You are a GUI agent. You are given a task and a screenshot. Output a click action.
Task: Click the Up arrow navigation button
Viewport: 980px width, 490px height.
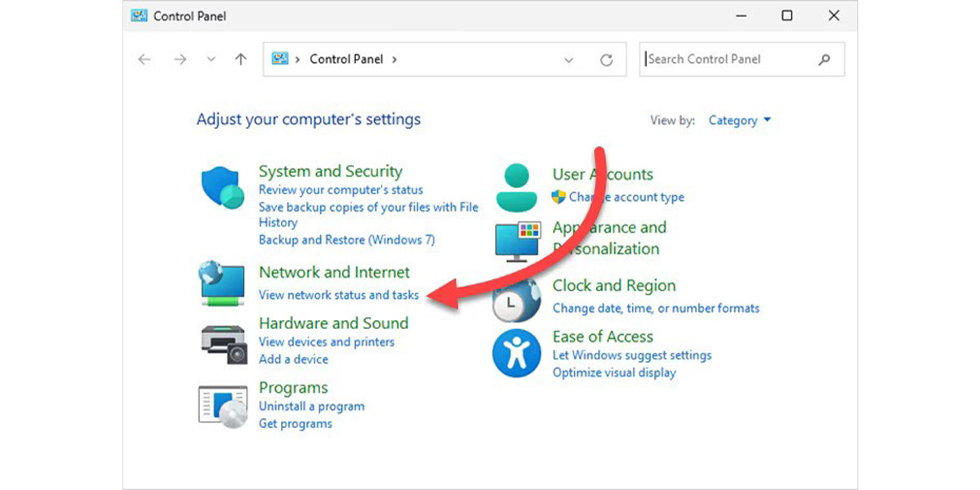[x=240, y=60]
